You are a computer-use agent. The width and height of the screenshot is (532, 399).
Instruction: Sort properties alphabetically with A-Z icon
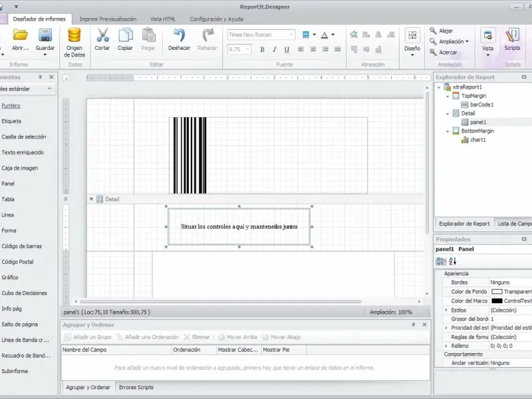coord(453,261)
